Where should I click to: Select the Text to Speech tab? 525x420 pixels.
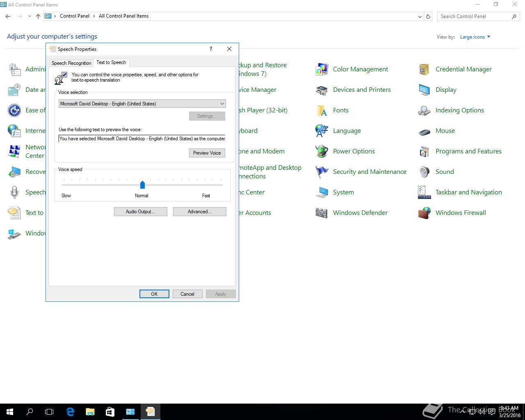click(111, 62)
